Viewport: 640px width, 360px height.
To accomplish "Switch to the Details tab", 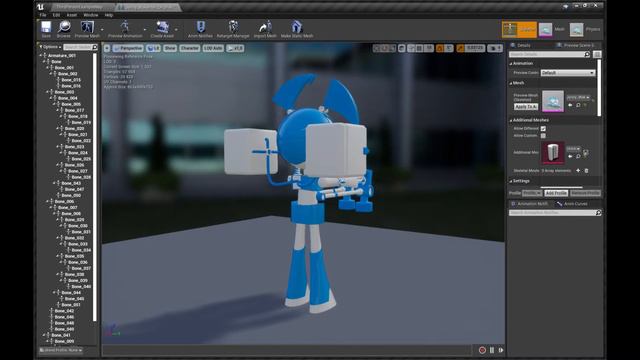I will pyautogui.click(x=521, y=45).
